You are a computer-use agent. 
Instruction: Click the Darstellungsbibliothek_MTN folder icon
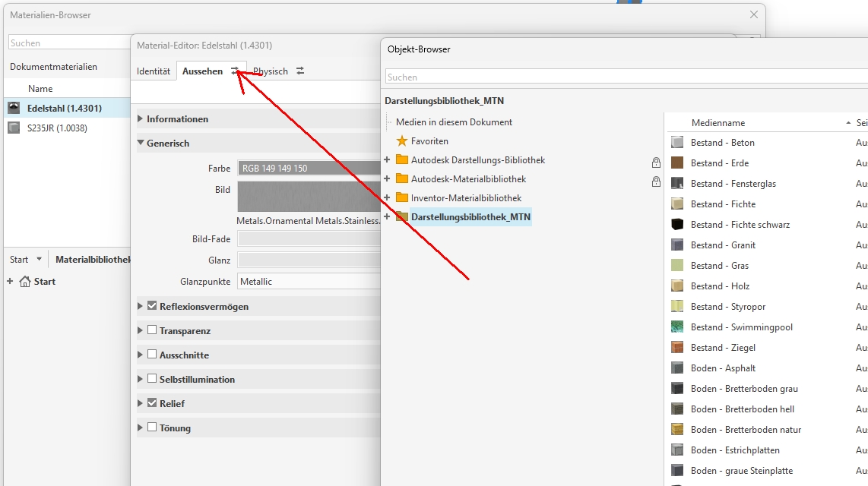(402, 216)
